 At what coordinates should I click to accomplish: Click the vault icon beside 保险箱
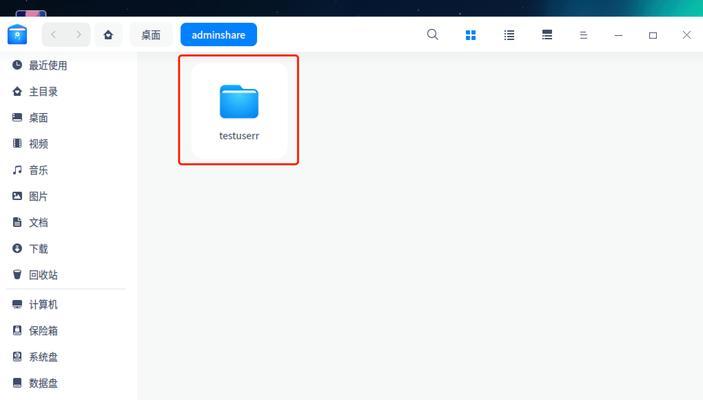click(x=17, y=330)
